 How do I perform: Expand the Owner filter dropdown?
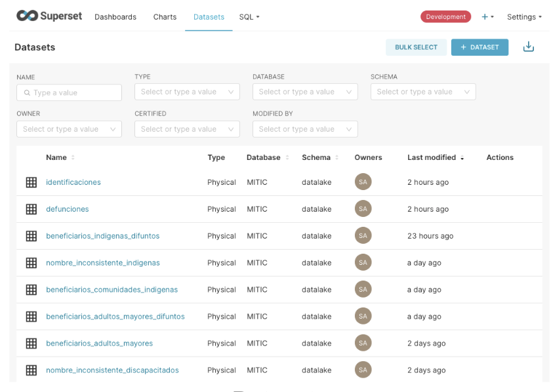[69, 129]
